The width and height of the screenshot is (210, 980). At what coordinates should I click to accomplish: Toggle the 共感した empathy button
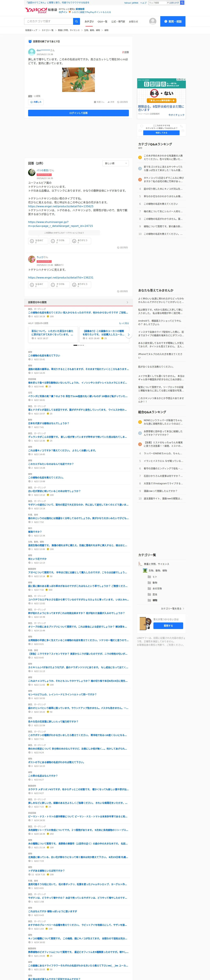tap(35, 102)
